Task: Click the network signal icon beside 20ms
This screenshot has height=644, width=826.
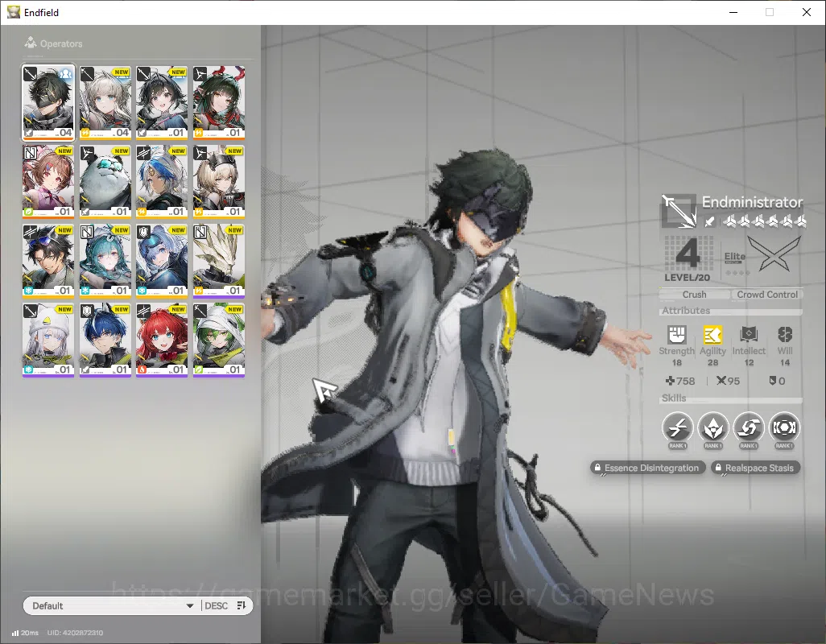Action: click(x=15, y=633)
